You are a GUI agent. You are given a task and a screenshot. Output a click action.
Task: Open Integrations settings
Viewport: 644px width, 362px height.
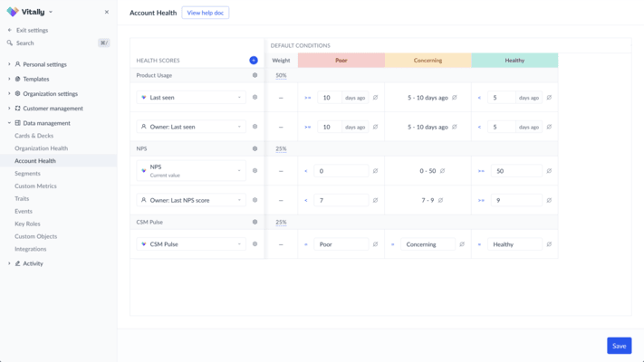coord(31,249)
